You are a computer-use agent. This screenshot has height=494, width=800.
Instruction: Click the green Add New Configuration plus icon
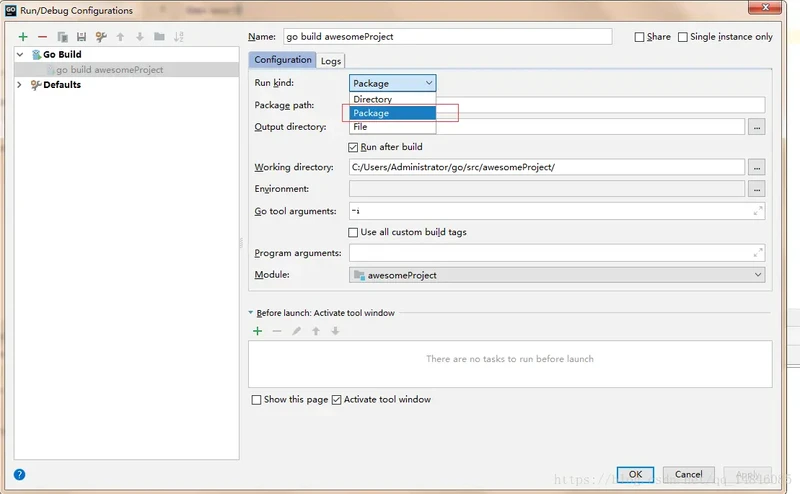(x=22, y=37)
